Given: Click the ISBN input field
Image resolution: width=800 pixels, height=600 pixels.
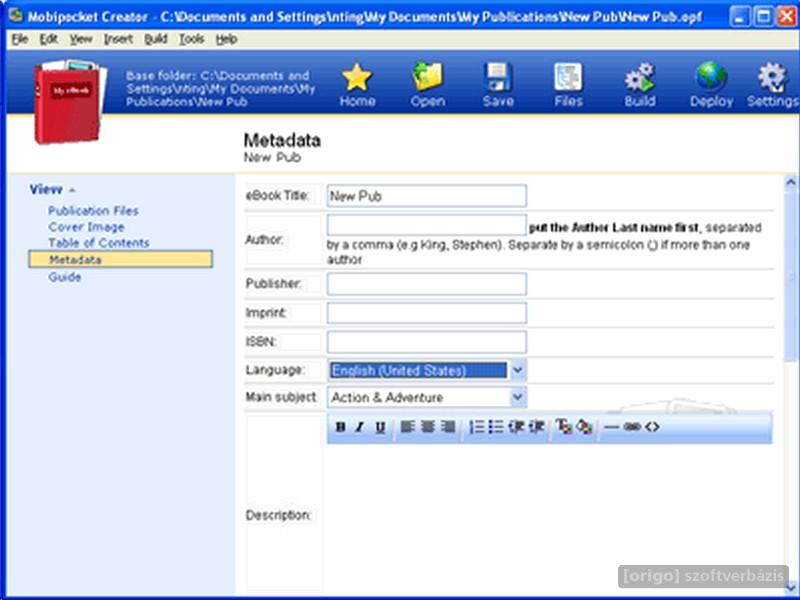Looking at the screenshot, I should pos(427,342).
